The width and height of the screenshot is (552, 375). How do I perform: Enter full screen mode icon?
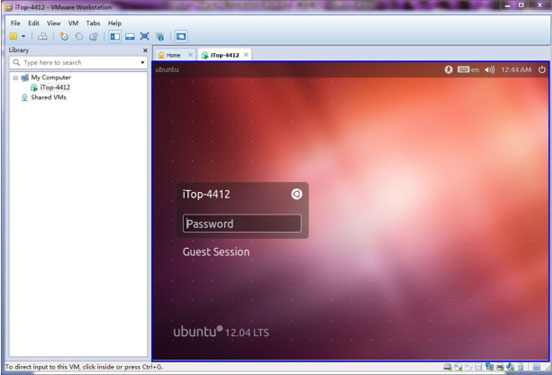click(x=145, y=36)
